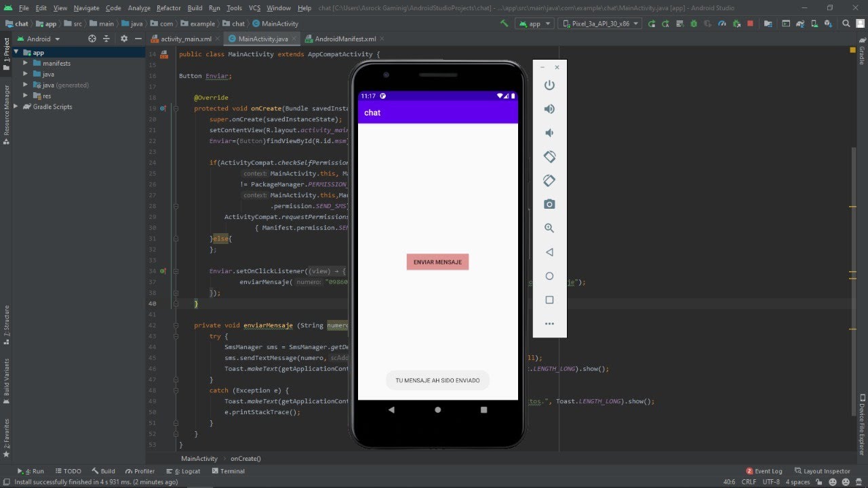Expand the java (generated) folder
This screenshot has height=488, width=868.
pyautogui.click(x=26, y=85)
